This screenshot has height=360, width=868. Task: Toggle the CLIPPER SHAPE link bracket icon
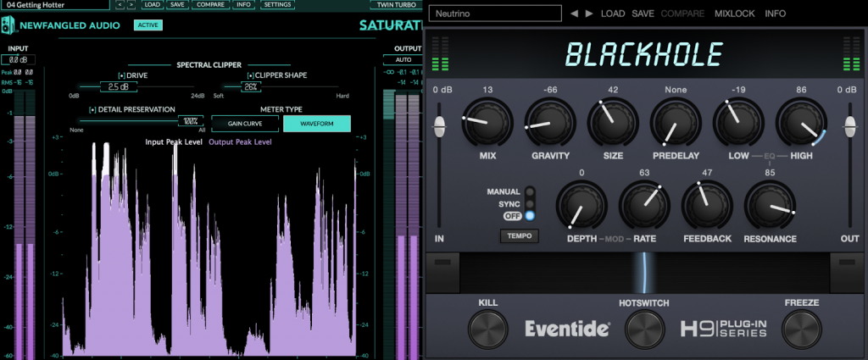click(250, 75)
